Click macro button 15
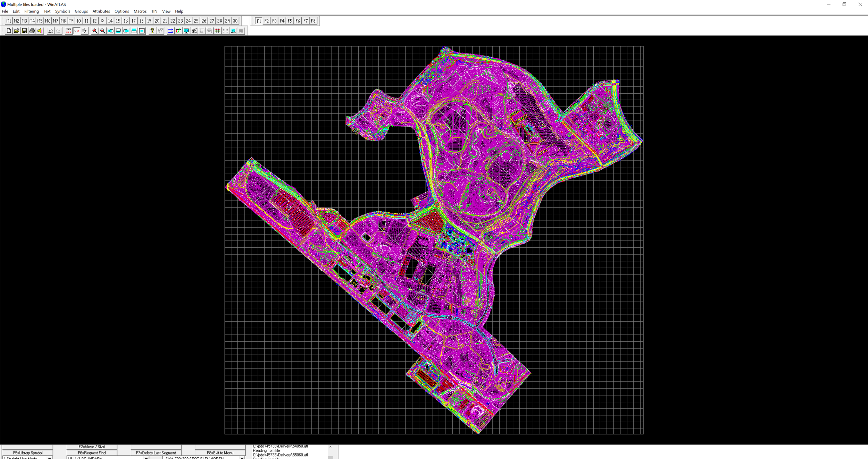Screen dimensions: 868x459 118,21
